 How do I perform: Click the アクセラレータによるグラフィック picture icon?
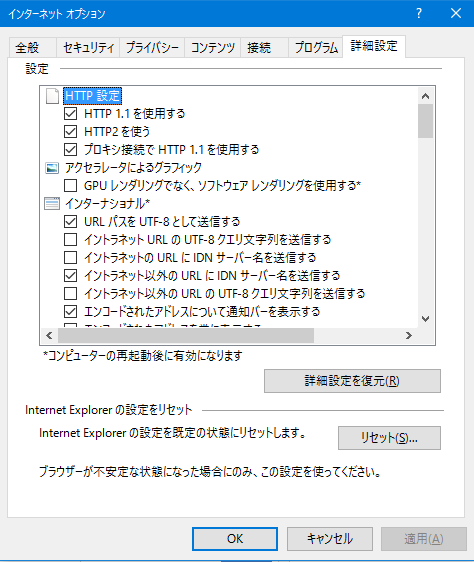click(x=52, y=168)
